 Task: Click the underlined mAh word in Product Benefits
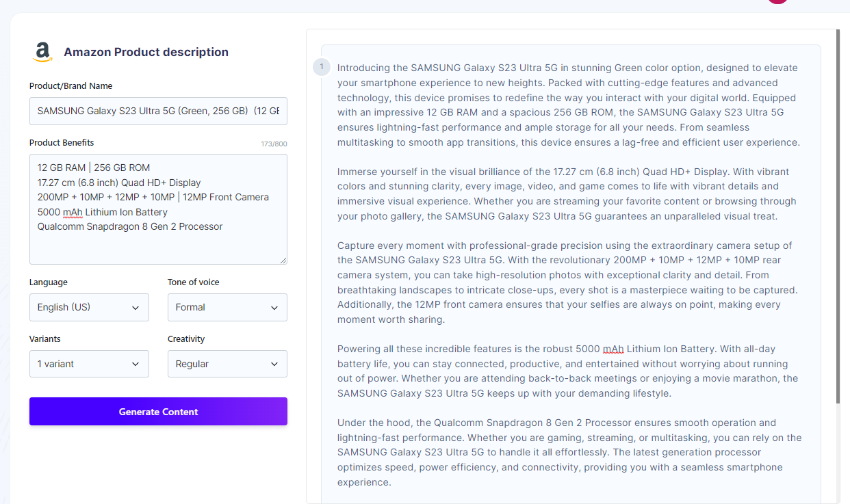pyautogui.click(x=72, y=212)
